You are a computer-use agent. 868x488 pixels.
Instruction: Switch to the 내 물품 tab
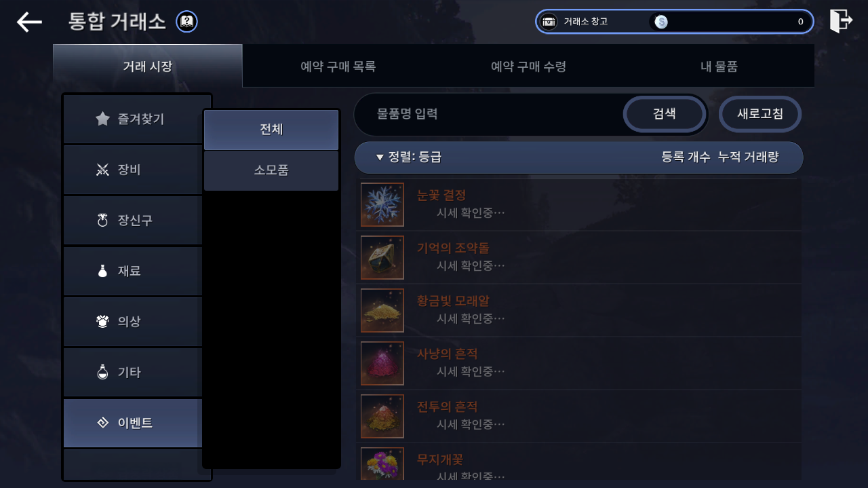point(719,67)
